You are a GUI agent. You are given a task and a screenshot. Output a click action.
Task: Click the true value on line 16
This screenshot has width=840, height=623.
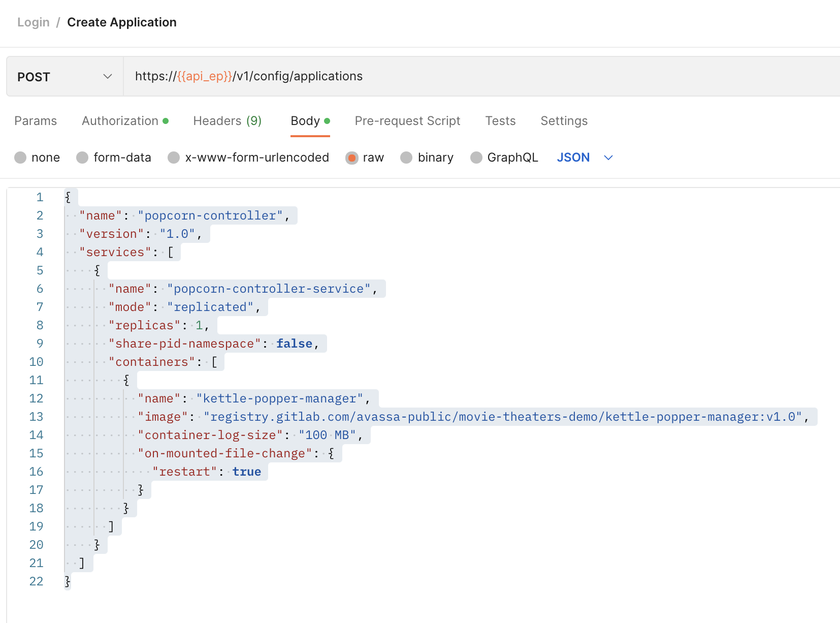point(247,472)
